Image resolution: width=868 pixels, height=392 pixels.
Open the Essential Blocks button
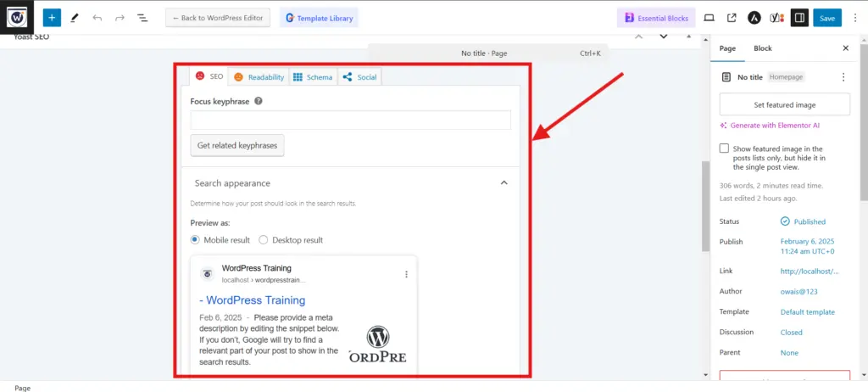click(657, 18)
